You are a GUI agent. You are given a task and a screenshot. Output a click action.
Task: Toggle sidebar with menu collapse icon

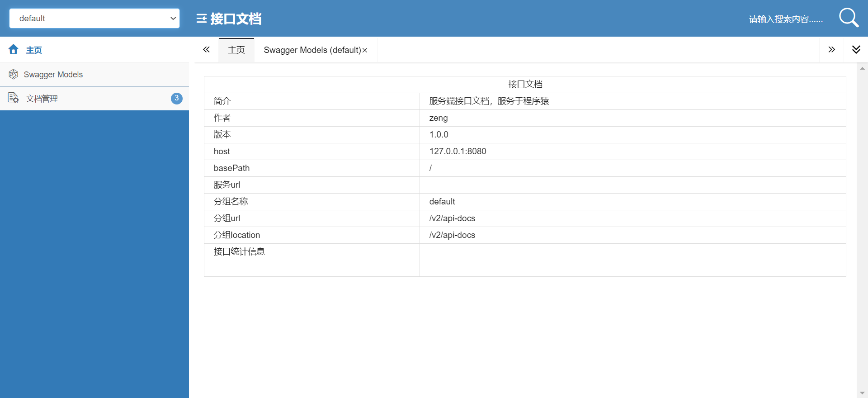click(202, 19)
